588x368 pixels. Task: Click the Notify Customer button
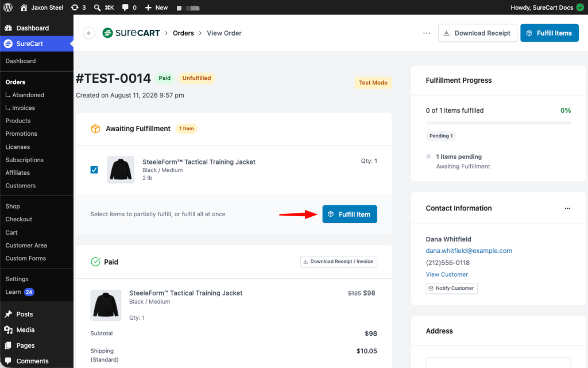pos(451,288)
